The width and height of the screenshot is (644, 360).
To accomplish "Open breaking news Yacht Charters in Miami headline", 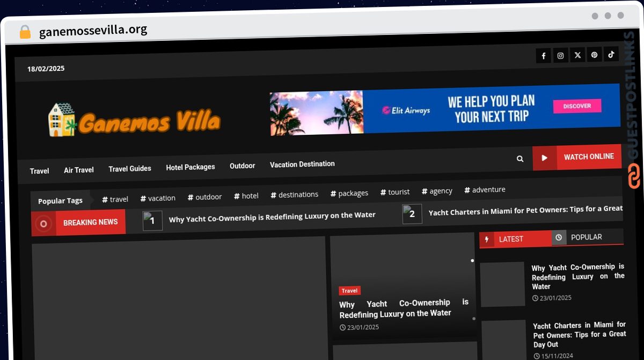I will tap(525, 210).
